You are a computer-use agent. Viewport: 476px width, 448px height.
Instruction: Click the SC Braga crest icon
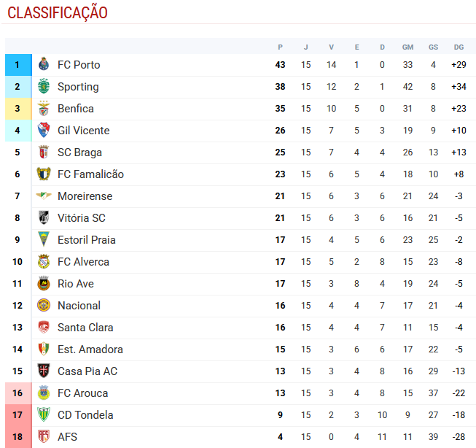click(x=44, y=152)
